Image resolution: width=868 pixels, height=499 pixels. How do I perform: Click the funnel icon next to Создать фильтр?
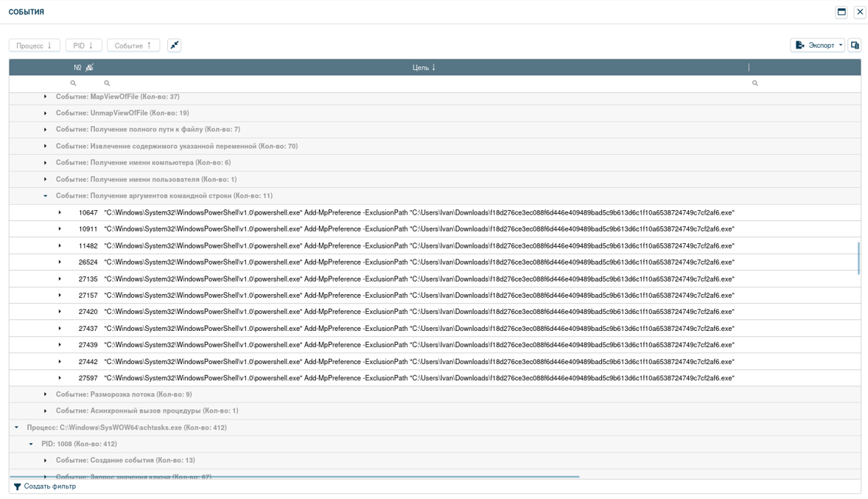click(x=18, y=486)
